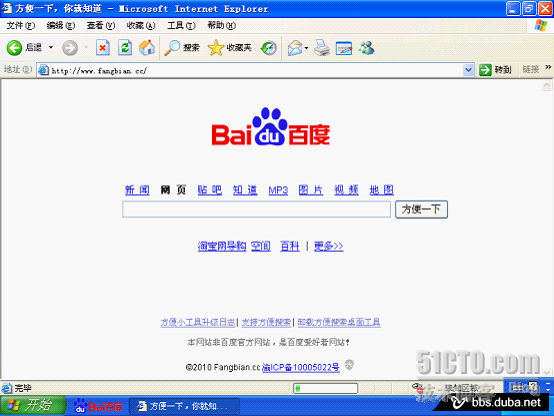Click the 方便一下 search button
This screenshot has height=416, width=554.
[421, 209]
